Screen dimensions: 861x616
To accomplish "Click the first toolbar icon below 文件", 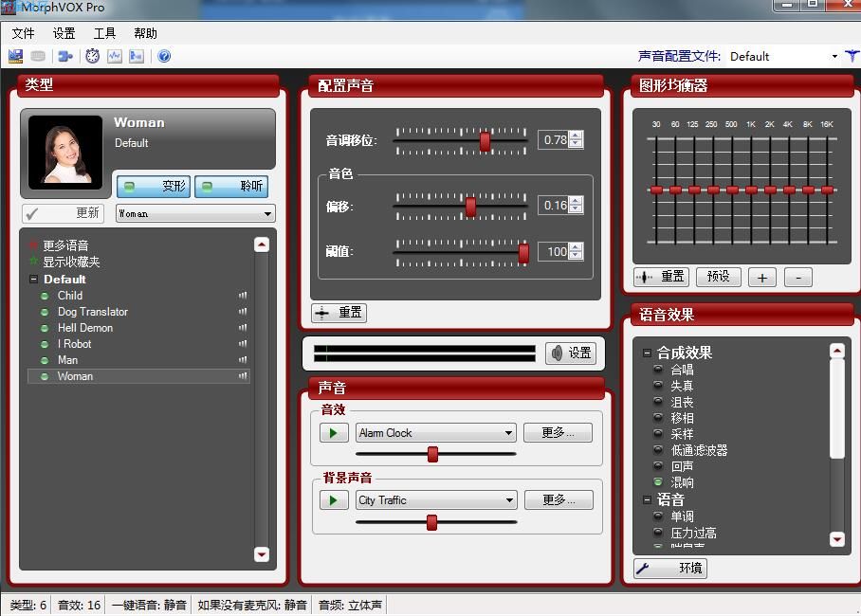I will pos(15,56).
